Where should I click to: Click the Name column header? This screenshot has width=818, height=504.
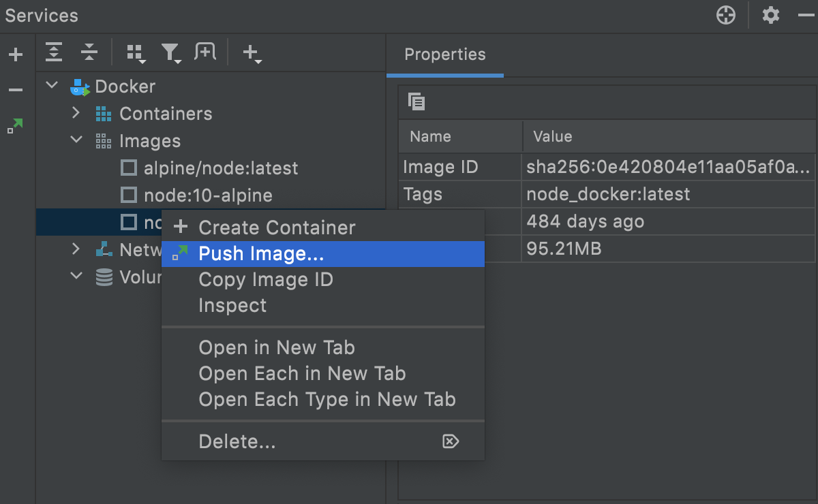(461, 136)
